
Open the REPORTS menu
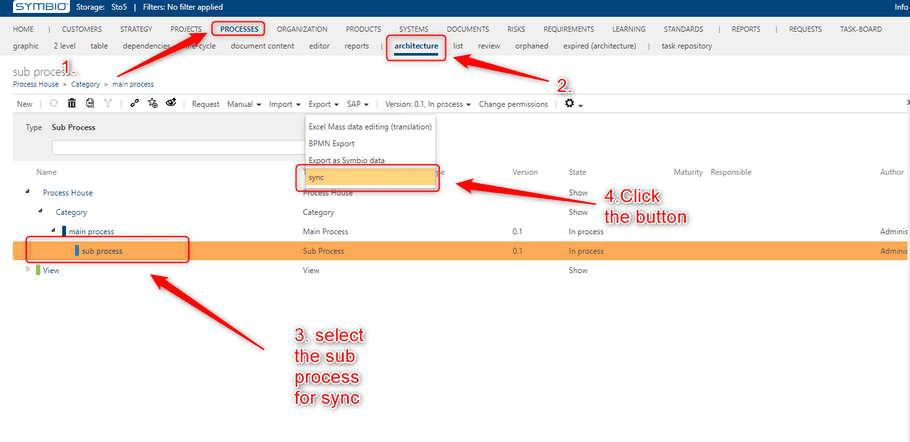coord(746,29)
